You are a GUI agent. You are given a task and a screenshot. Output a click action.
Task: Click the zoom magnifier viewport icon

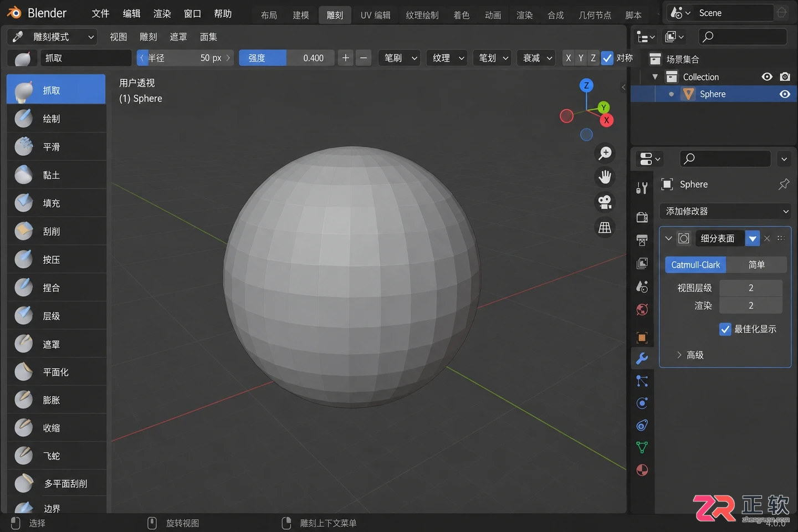point(605,153)
